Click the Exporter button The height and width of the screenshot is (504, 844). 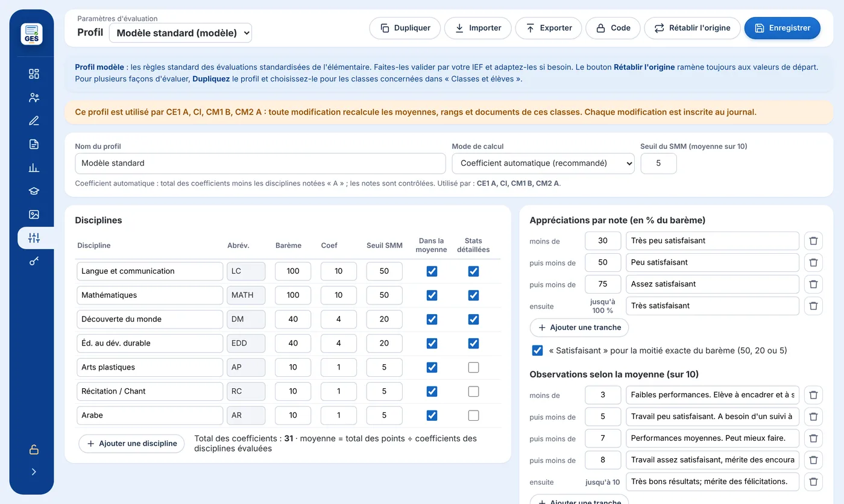(549, 28)
